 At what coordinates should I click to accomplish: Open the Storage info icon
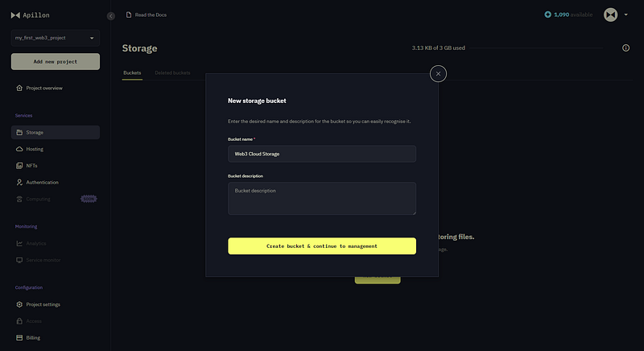[x=625, y=48]
